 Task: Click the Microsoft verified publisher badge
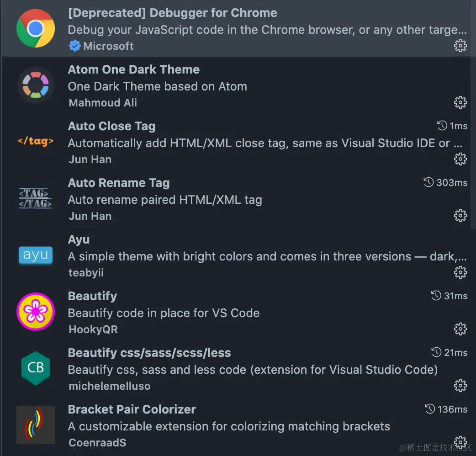point(74,46)
